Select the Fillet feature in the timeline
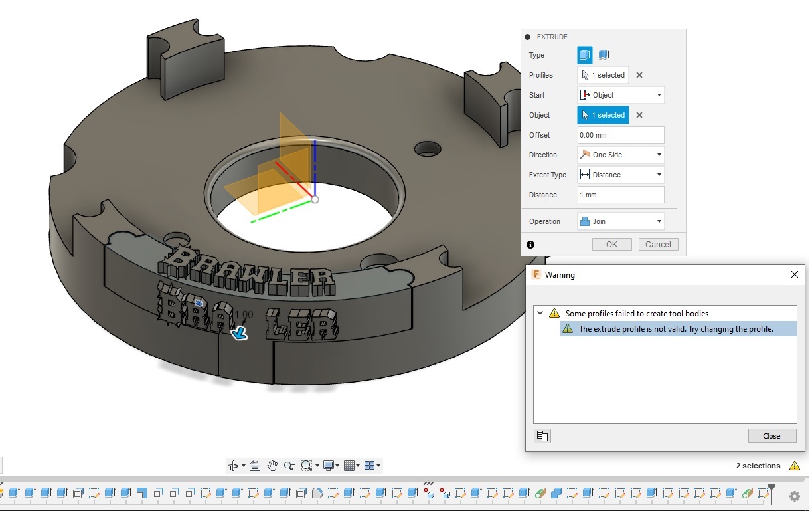This screenshot has width=812, height=511. pyautogui.click(x=317, y=493)
